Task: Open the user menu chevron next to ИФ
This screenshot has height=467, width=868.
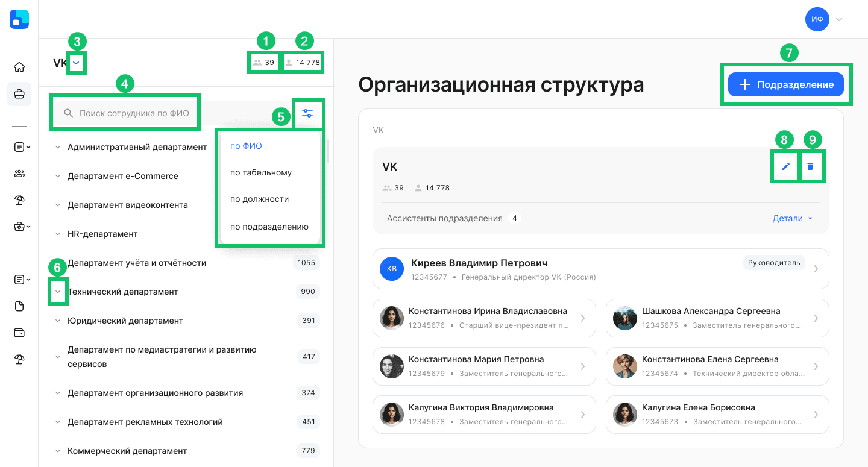Action: click(838, 19)
